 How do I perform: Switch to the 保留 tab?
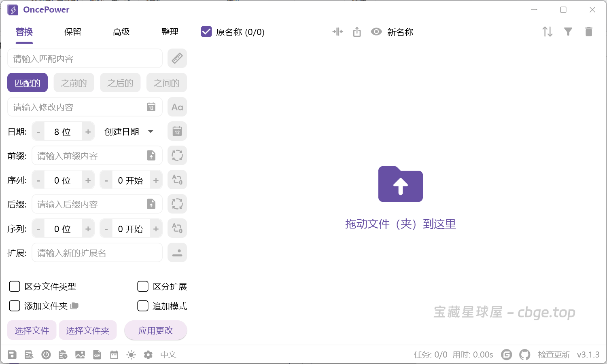coord(73,32)
